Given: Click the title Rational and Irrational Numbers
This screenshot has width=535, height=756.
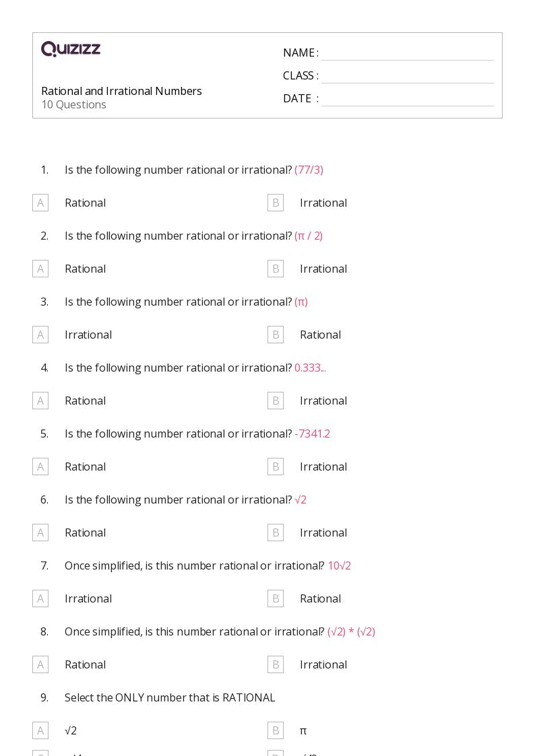Looking at the screenshot, I should [x=121, y=91].
